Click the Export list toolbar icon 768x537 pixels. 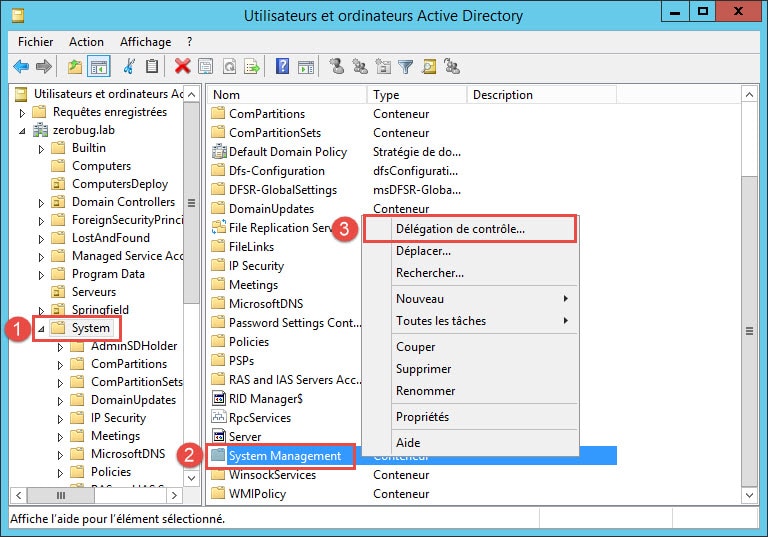[x=252, y=66]
